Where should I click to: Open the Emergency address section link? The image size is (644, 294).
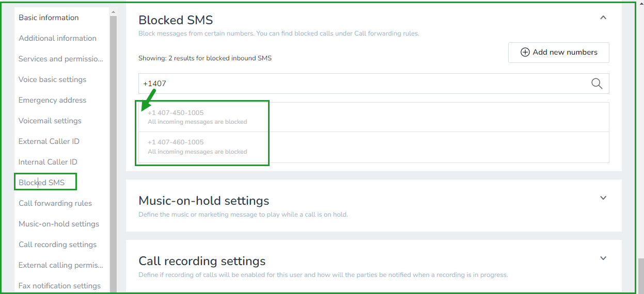pyautogui.click(x=52, y=100)
